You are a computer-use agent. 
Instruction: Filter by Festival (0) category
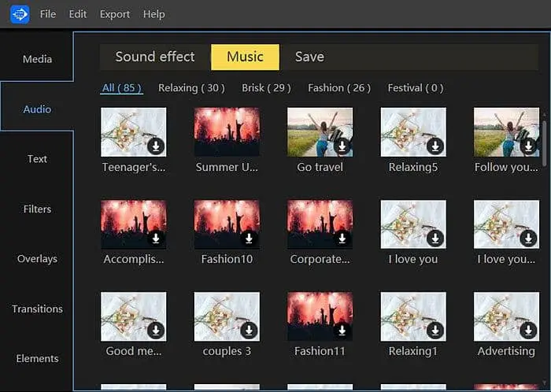point(416,88)
